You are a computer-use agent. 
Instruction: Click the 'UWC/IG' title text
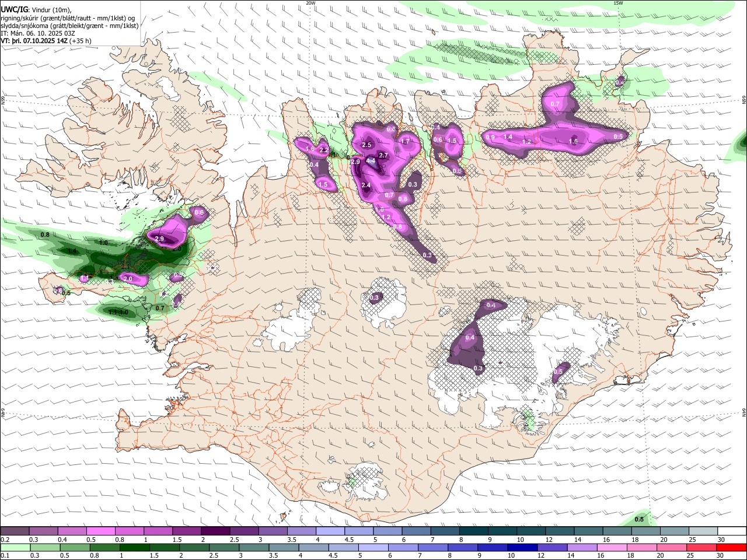coord(14,9)
